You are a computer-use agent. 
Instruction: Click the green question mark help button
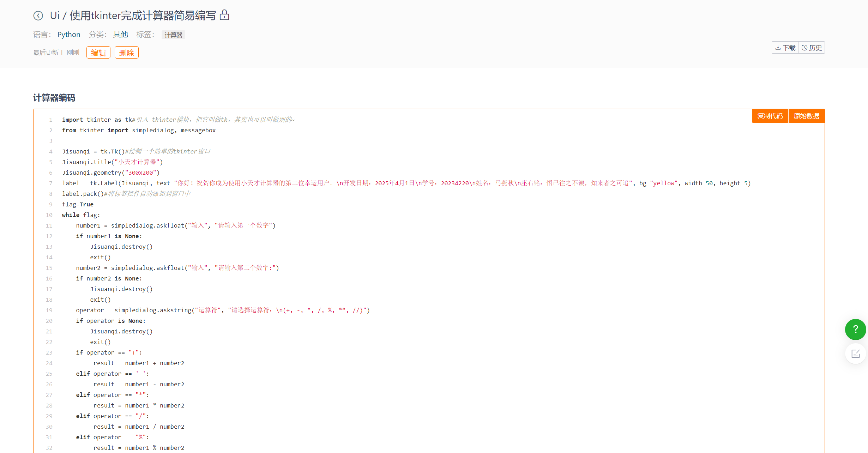(855, 329)
